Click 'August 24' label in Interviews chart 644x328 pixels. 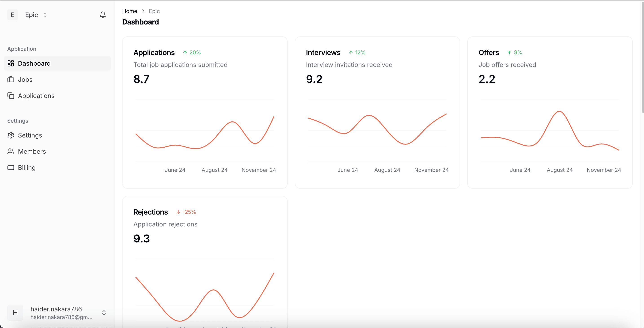(x=387, y=170)
